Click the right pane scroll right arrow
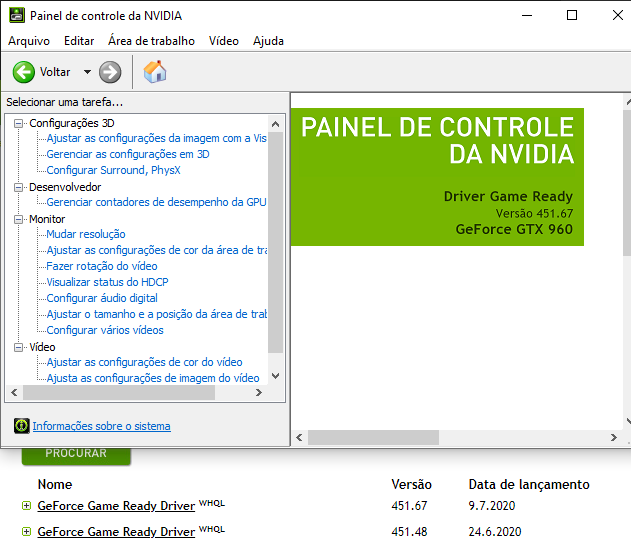 [x=614, y=437]
